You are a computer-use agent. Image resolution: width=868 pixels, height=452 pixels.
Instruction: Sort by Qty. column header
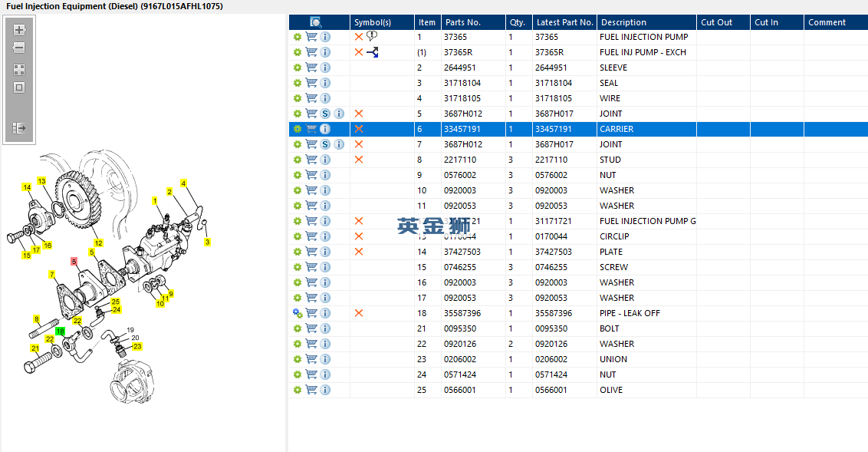click(518, 22)
